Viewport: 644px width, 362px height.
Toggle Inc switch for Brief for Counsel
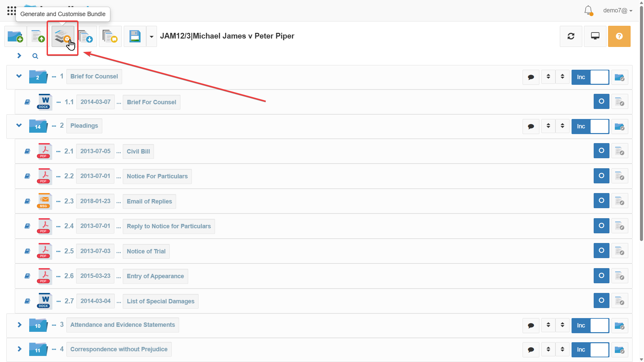coord(590,77)
